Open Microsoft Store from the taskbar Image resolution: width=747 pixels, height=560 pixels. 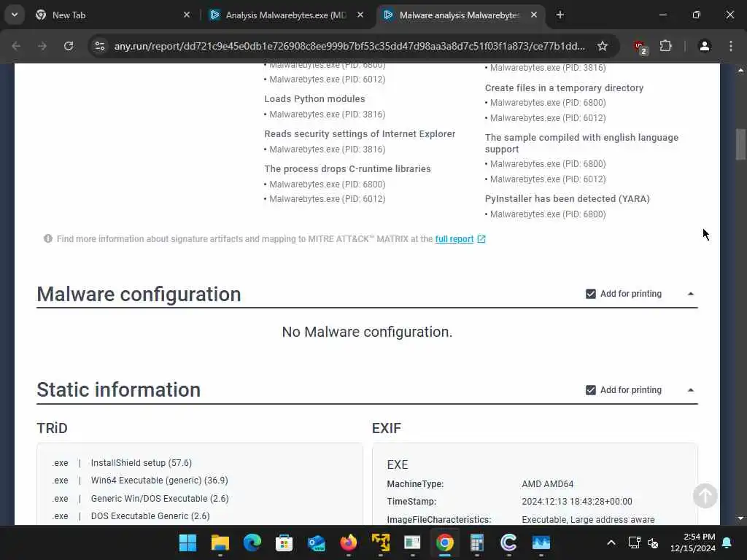284,542
